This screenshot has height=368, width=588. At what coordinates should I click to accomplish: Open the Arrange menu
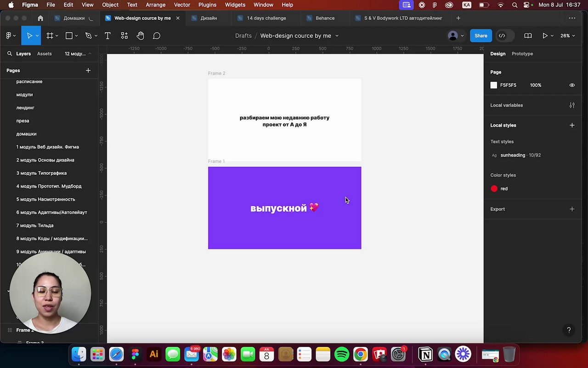coord(155,5)
